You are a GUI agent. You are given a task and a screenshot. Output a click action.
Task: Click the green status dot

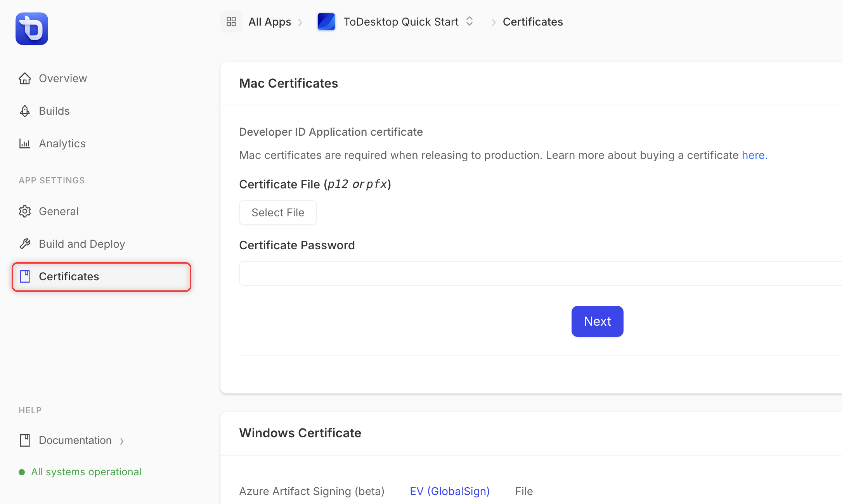coord(22,472)
